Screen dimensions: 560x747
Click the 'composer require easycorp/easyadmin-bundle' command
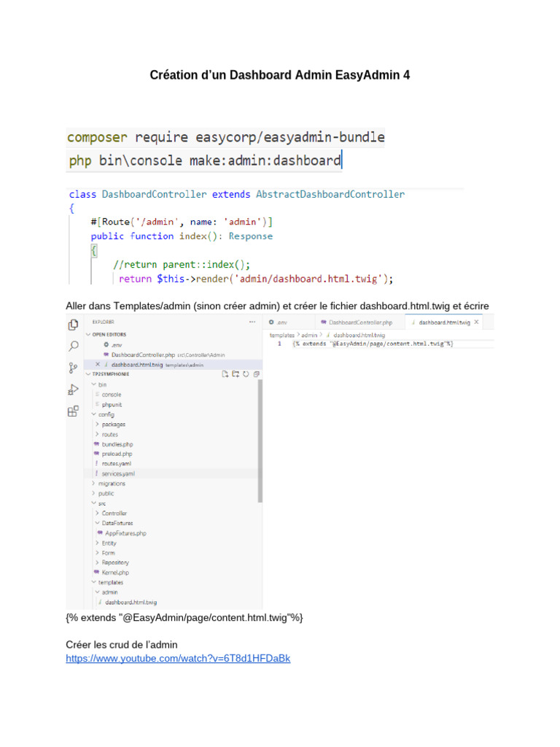[226, 137]
